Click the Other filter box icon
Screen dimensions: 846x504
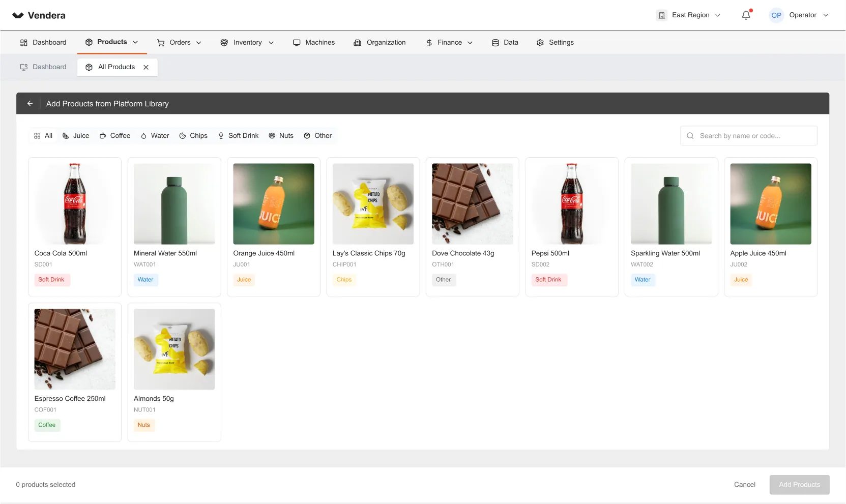click(x=307, y=136)
